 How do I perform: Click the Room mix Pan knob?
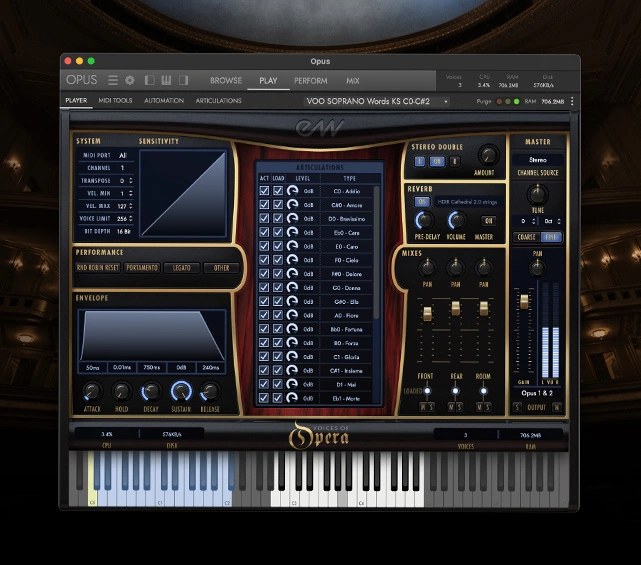click(484, 268)
